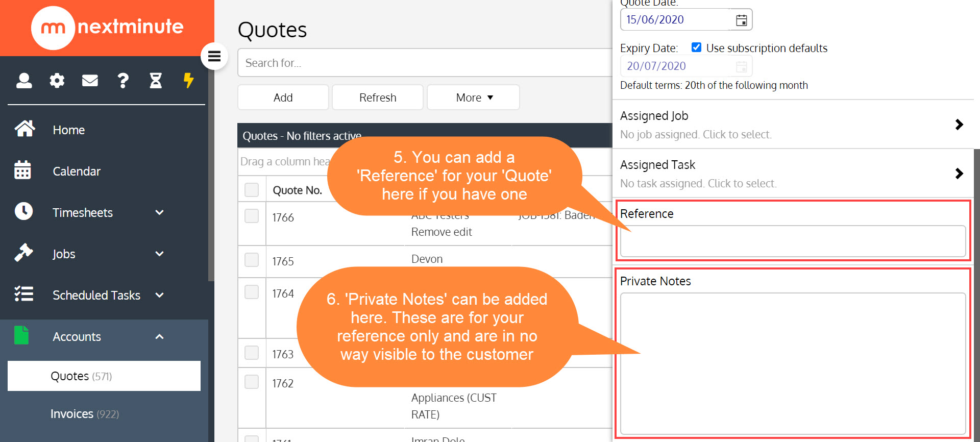Open the Quote Date calendar picker
Viewport: 980px width, 442px height.
coord(741,20)
